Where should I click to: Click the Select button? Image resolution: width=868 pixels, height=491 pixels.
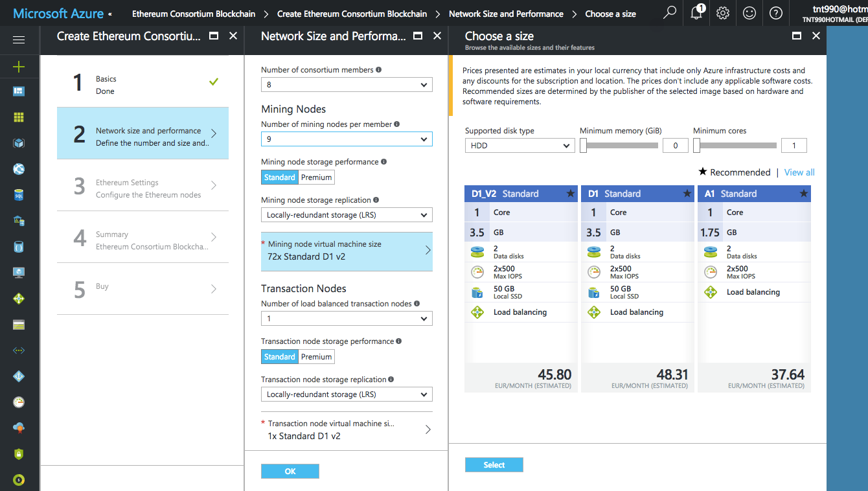tap(494, 465)
